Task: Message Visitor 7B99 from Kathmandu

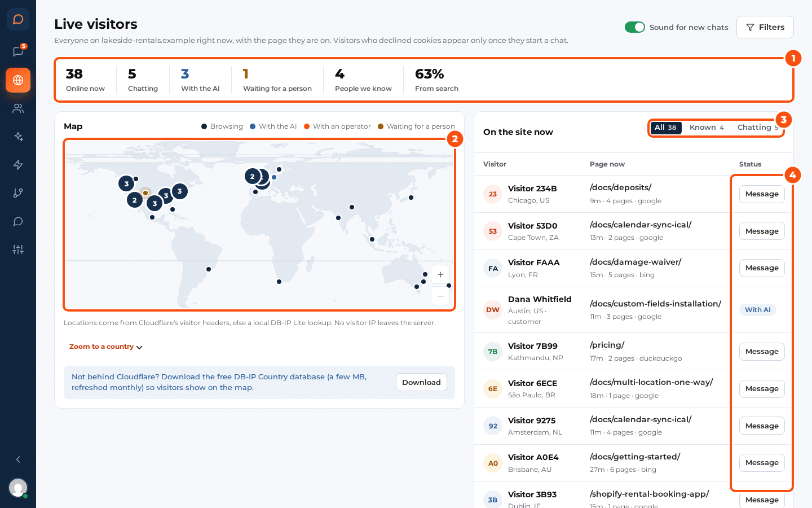Action: click(x=762, y=352)
